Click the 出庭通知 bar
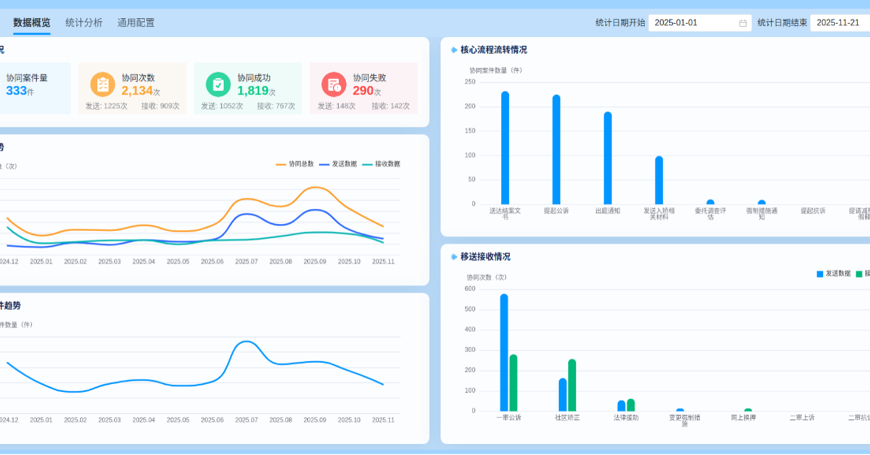Screen dimensions: 870x455 point(608,158)
